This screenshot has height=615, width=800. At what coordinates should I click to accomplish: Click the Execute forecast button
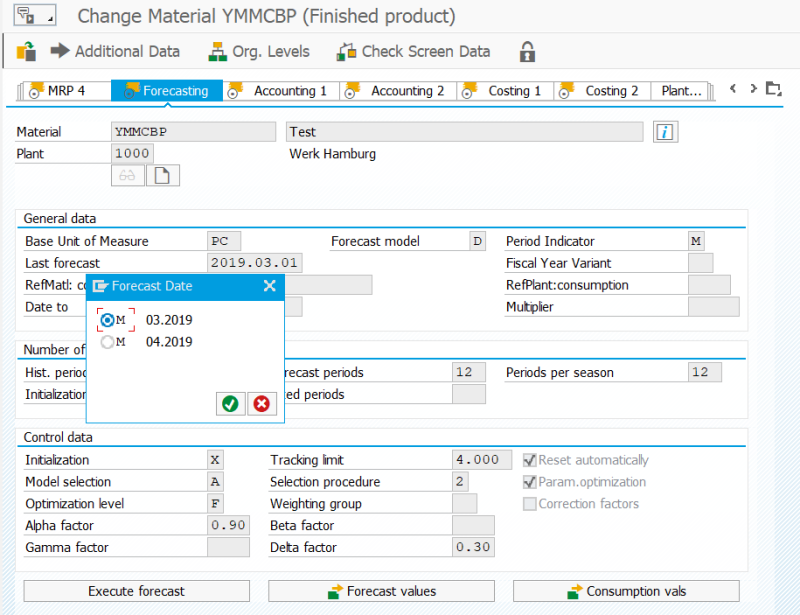coord(137,591)
